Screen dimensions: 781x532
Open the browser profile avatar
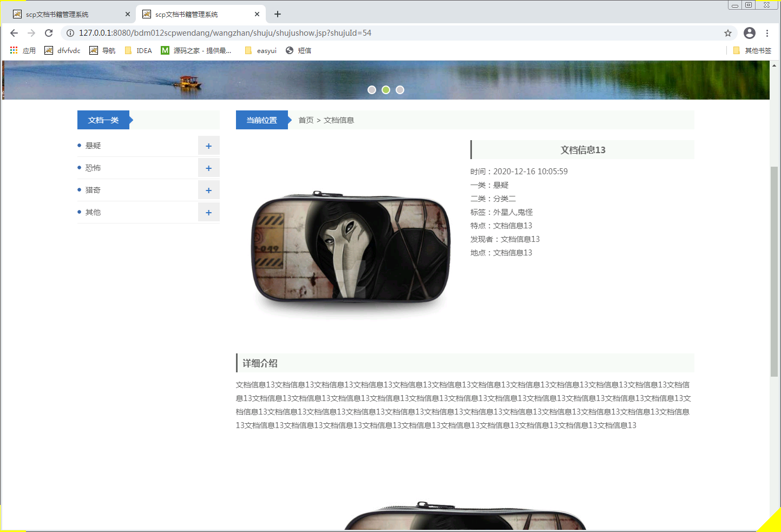750,33
